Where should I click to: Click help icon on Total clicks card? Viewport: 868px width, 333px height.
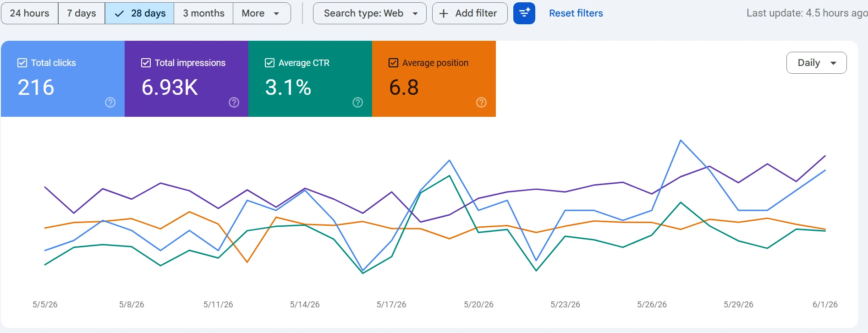[x=110, y=102]
